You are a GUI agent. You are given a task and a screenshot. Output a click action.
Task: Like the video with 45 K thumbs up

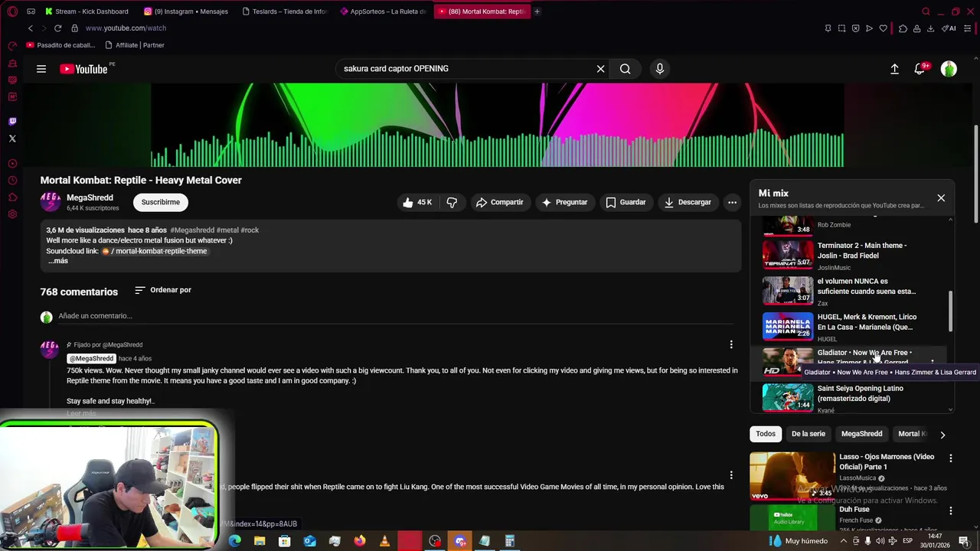coord(417,202)
